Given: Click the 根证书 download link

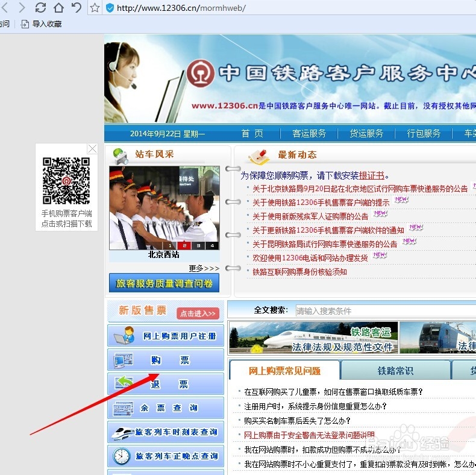Looking at the screenshot, I should coord(372,175).
